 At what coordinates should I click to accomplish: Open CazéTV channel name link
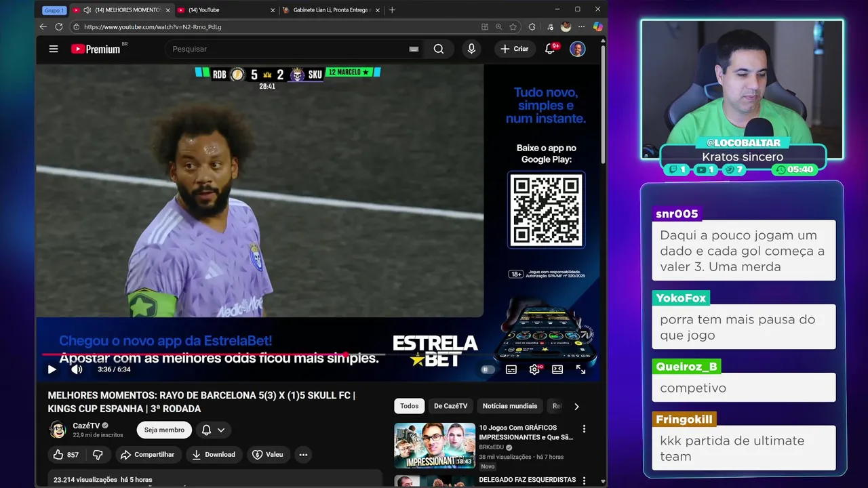click(86, 426)
